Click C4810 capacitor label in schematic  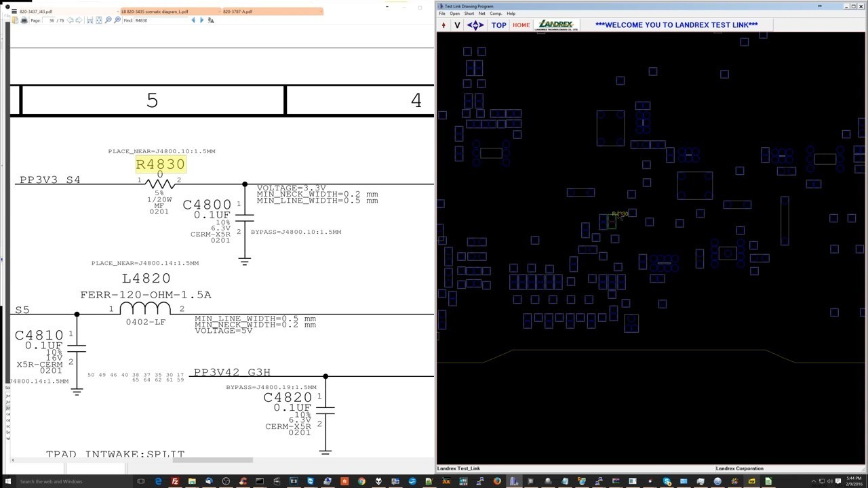[x=39, y=335]
